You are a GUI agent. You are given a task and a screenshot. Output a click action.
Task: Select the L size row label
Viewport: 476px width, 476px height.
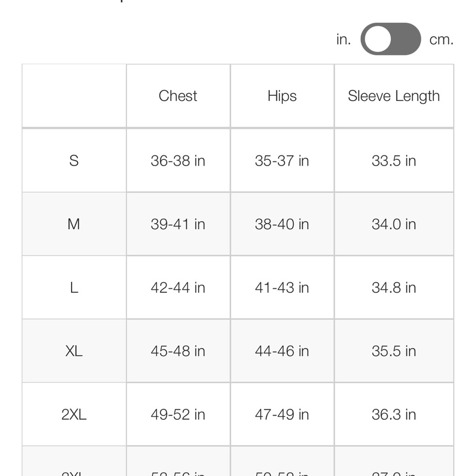(74, 288)
